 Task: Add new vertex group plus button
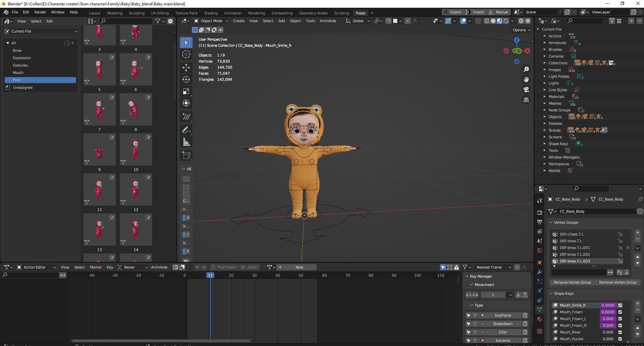637,233
